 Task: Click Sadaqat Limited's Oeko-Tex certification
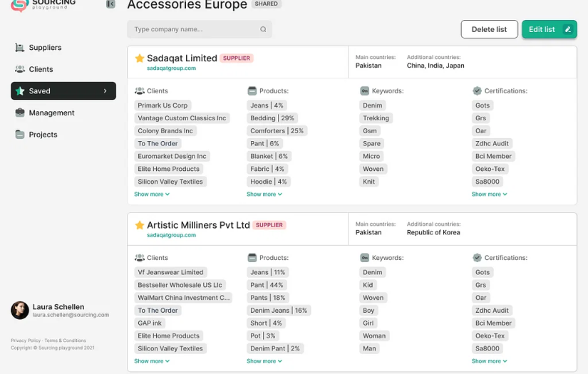[490, 169]
